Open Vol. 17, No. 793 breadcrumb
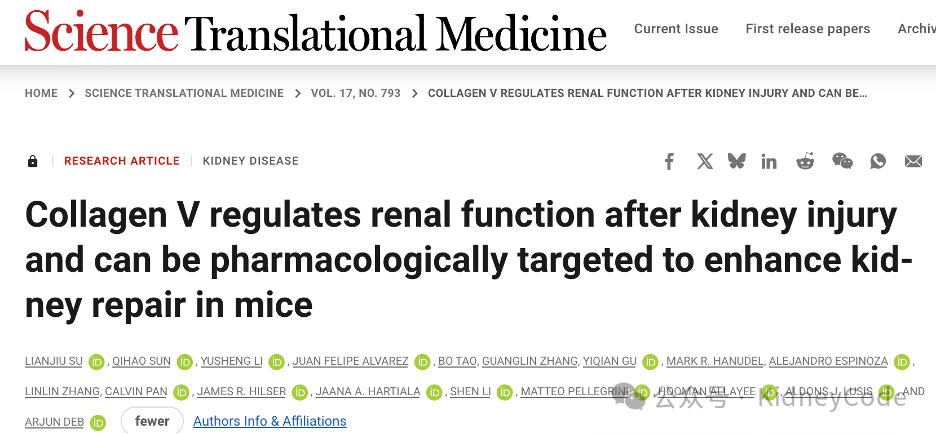Image resolution: width=936 pixels, height=434 pixels. (x=356, y=93)
